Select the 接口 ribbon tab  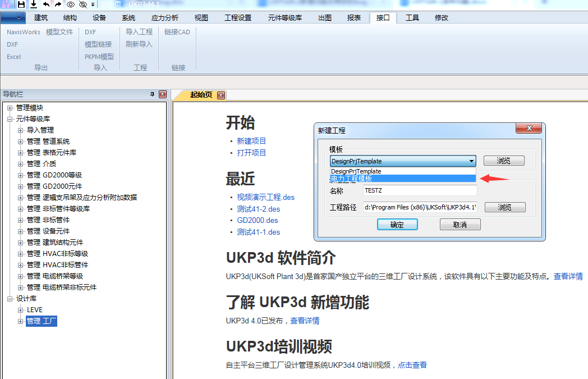point(383,17)
